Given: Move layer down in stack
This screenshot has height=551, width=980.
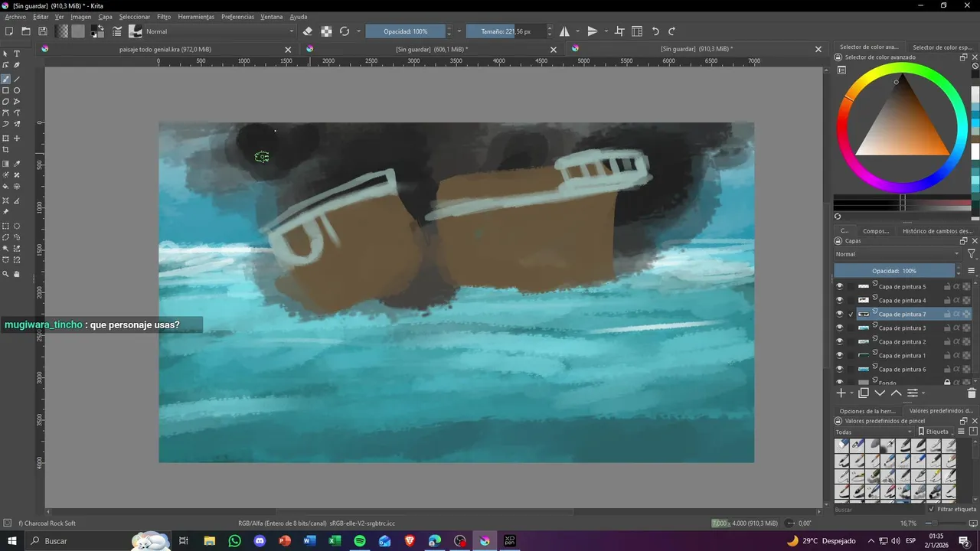Looking at the screenshot, I should [x=880, y=393].
